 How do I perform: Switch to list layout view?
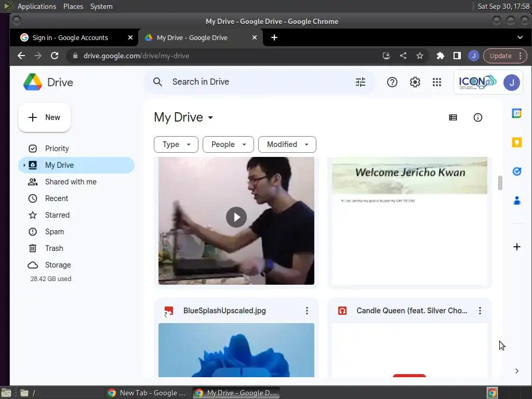(x=453, y=117)
